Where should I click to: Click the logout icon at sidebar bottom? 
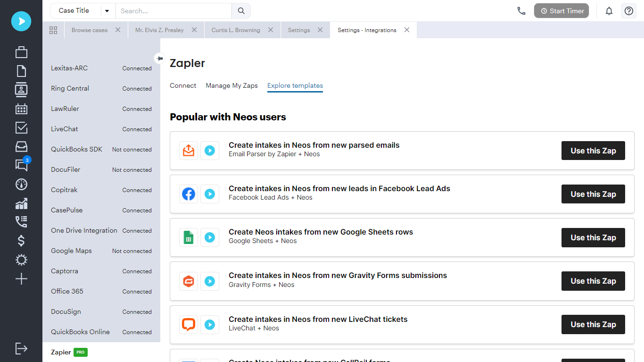[x=21, y=349]
